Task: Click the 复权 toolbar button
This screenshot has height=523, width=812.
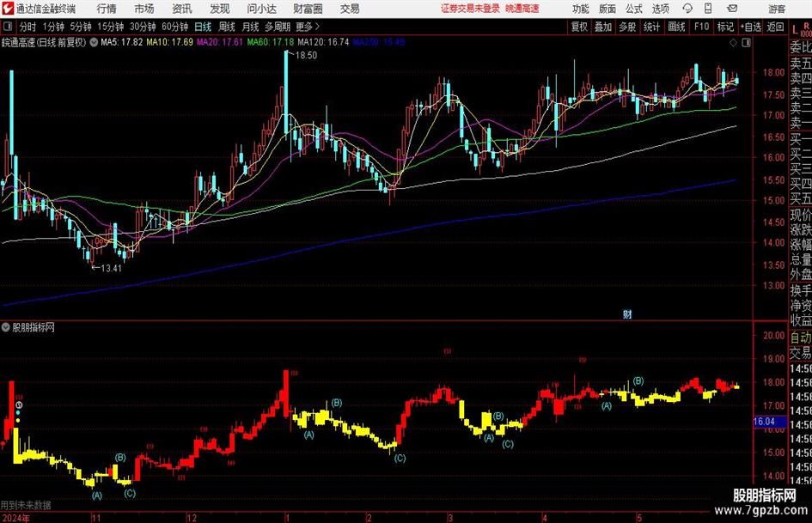Action: [579, 27]
